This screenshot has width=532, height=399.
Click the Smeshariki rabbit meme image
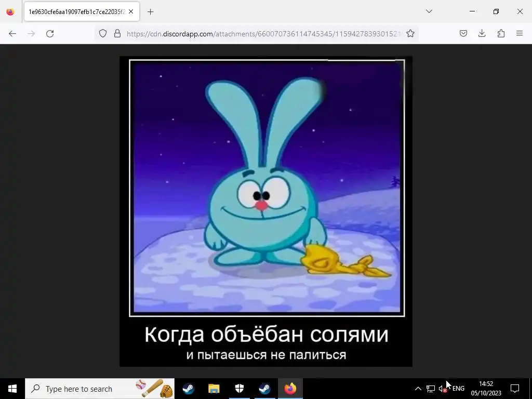point(266,211)
